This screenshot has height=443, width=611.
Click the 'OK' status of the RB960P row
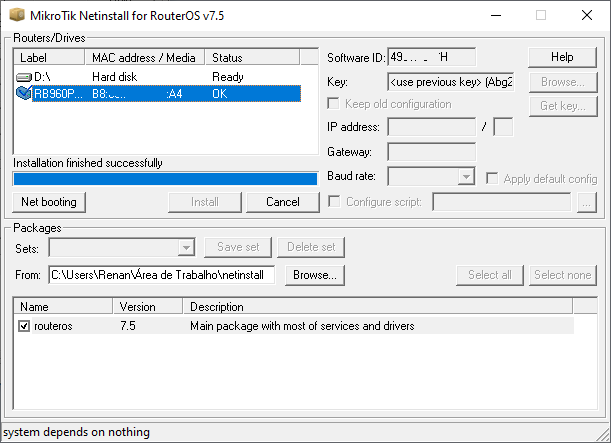[220, 94]
